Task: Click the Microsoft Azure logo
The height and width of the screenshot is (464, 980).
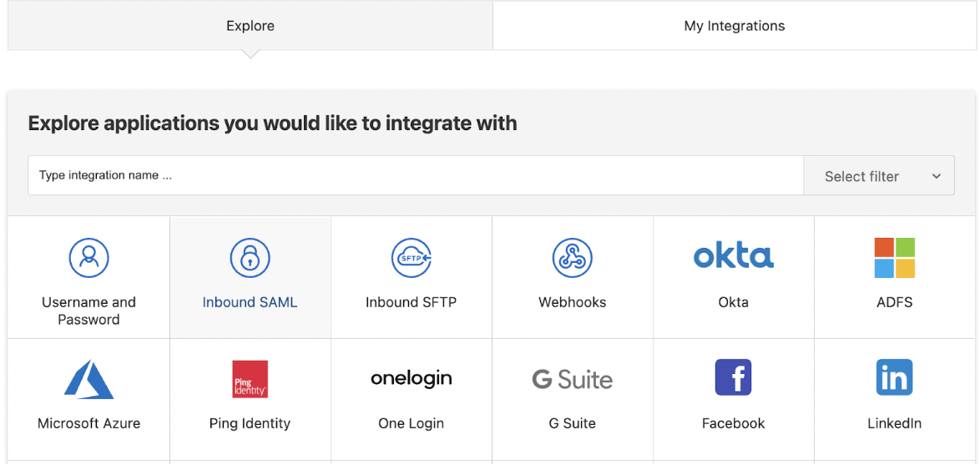Action: point(88,379)
